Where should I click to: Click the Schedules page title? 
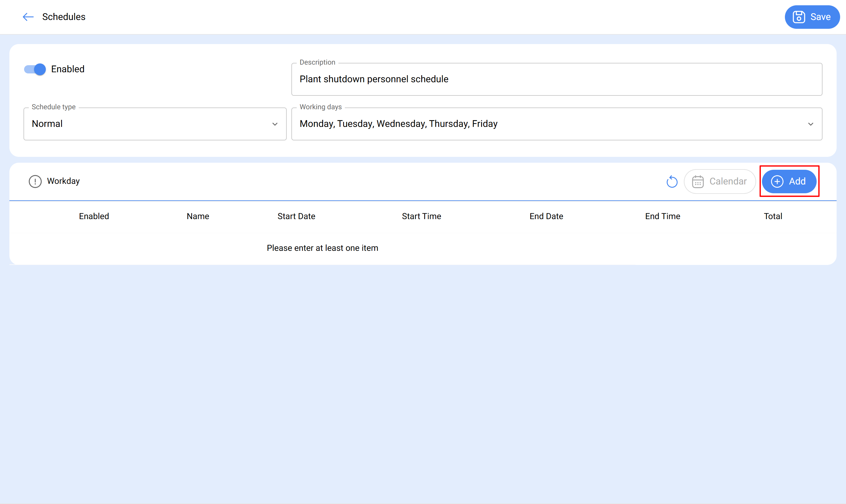63,17
